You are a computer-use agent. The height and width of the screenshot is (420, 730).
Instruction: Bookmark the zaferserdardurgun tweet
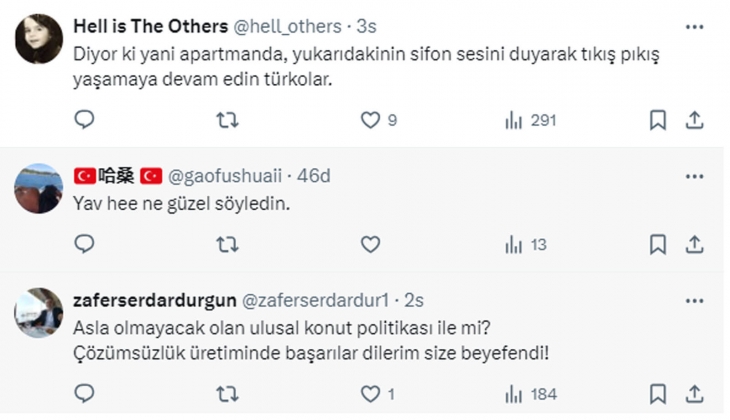click(658, 394)
